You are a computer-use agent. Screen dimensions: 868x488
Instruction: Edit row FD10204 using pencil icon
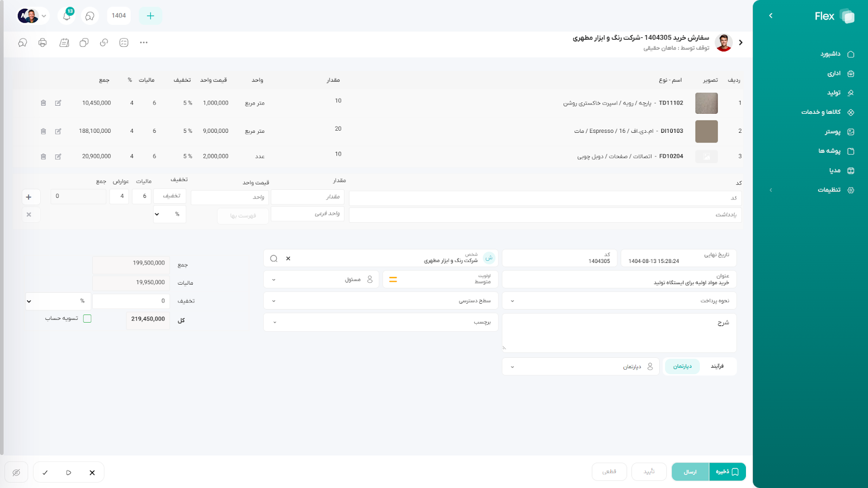58,157
